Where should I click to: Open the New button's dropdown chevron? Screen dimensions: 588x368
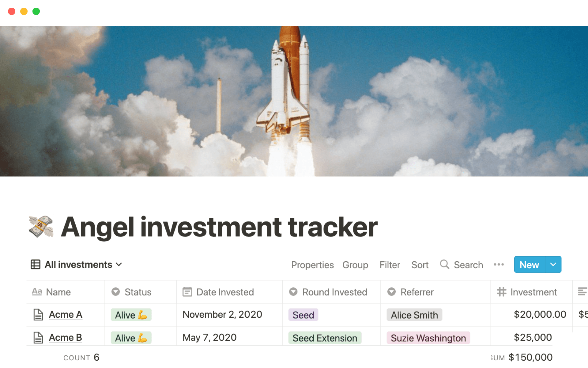click(553, 264)
